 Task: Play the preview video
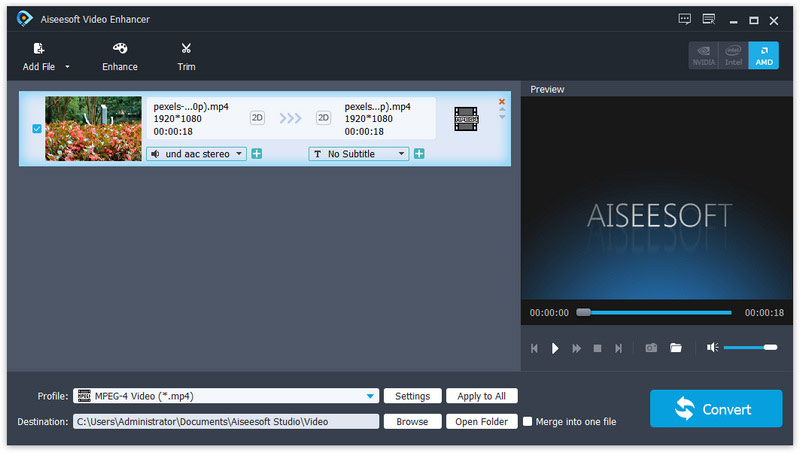tap(556, 348)
